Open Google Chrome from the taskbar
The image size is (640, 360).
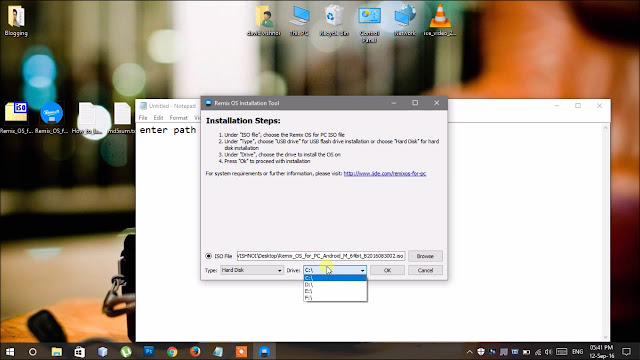point(172,351)
